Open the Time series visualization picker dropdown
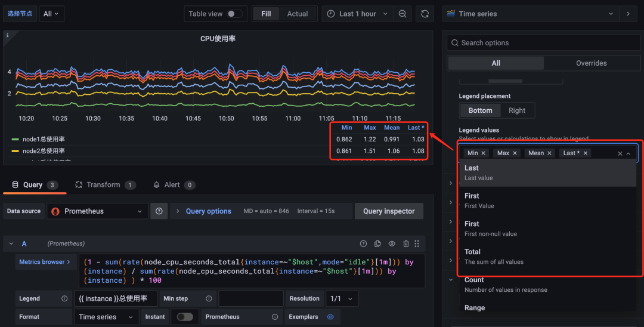The width and height of the screenshot is (644, 327). click(531, 14)
